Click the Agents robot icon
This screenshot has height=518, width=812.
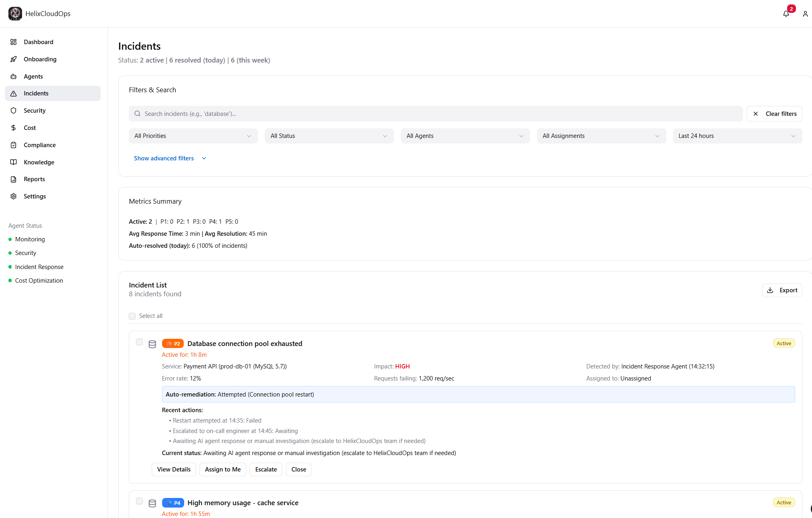click(x=14, y=77)
